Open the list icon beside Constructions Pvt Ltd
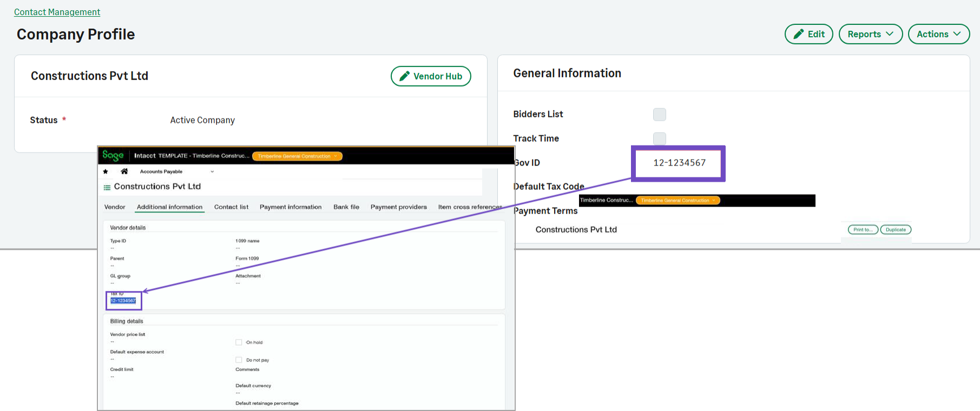The width and height of the screenshot is (980, 411). [107, 187]
